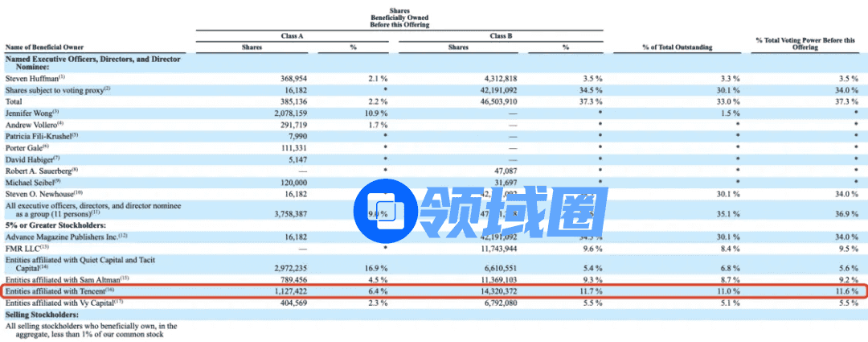
Task: Click the % of Total Outstanding header
Action: tap(677, 47)
